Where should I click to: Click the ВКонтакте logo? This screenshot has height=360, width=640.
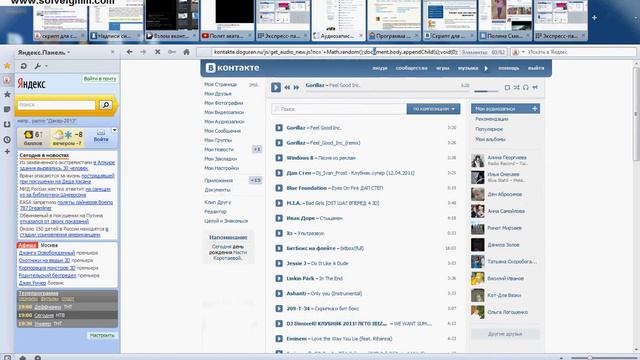coord(233,68)
